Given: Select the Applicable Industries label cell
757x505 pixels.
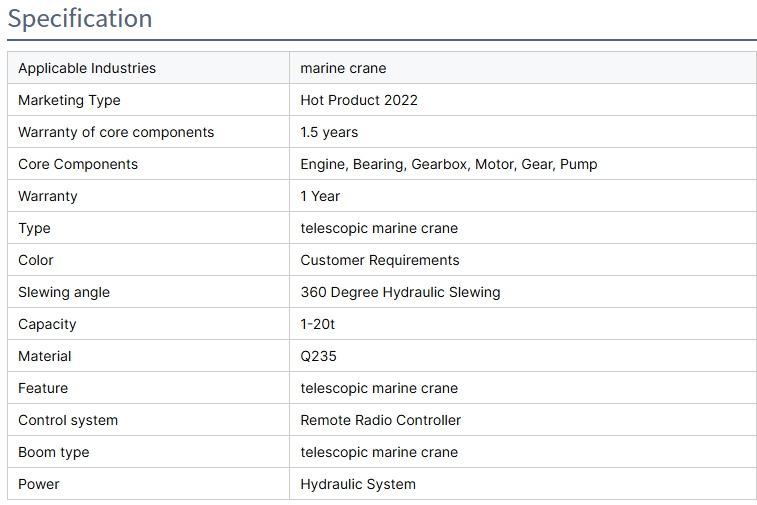Looking at the screenshot, I should [x=87, y=68].
